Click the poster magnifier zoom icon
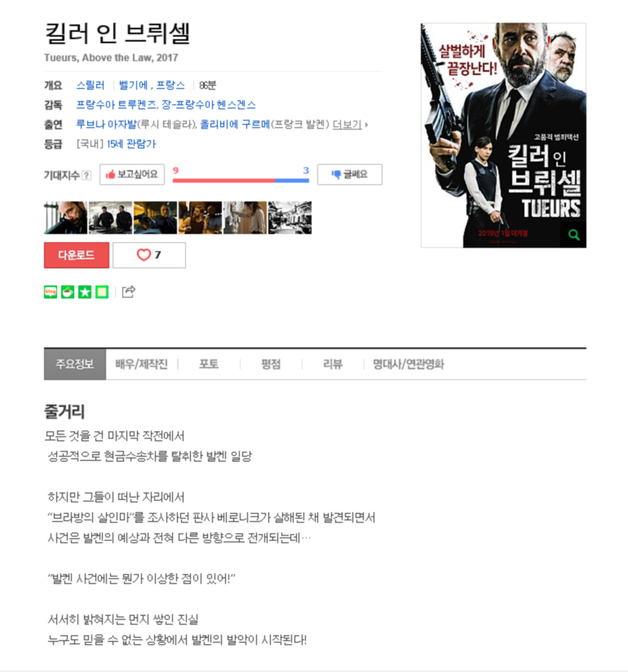The height and width of the screenshot is (672, 628). click(574, 235)
